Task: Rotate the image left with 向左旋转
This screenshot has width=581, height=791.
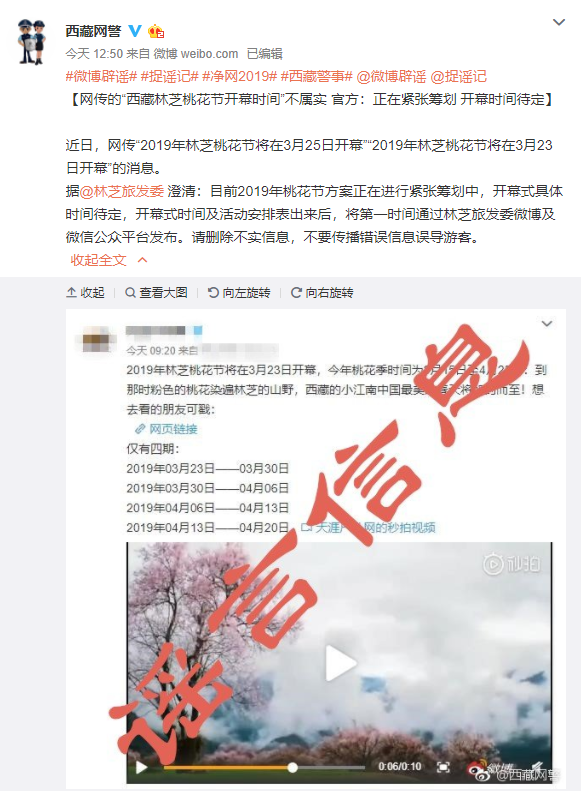Action: [239, 293]
